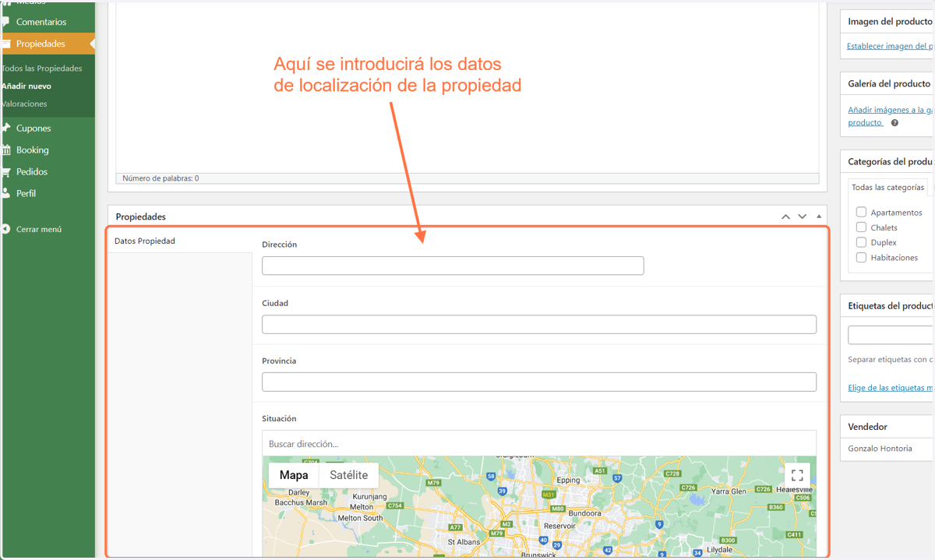The image size is (935, 560).
Task: Collapse the Propiedades panel triangle
Action: click(x=819, y=217)
